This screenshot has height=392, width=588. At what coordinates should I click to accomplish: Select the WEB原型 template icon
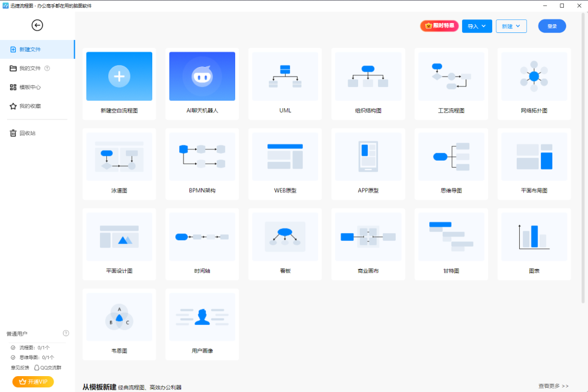click(x=285, y=156)
